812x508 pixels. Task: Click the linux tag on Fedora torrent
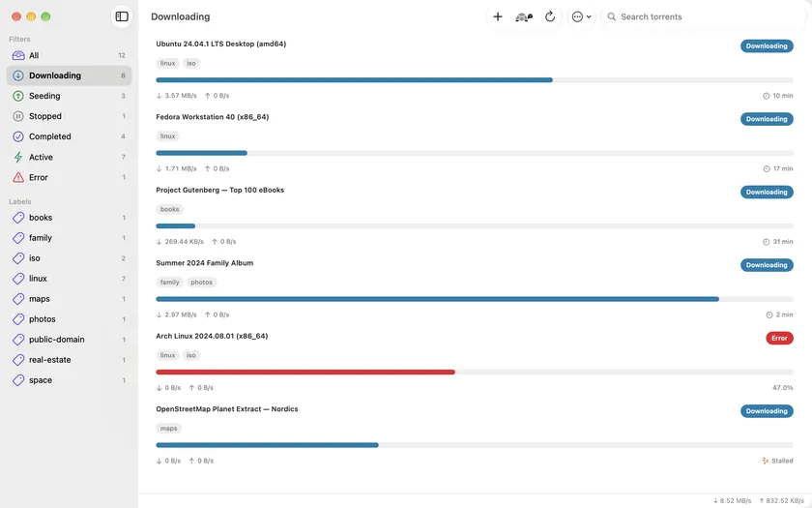pos(167,136)
